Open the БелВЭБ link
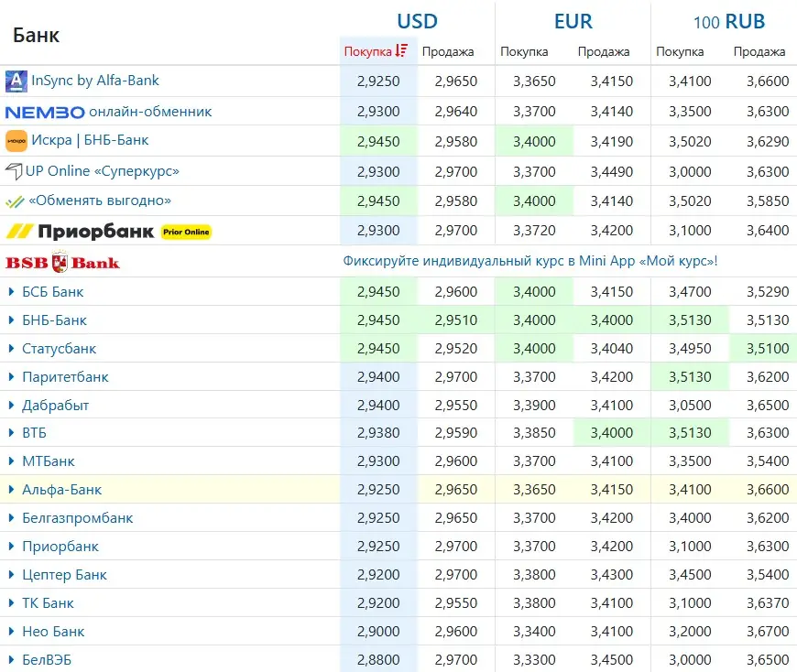Image resolution: width=797 pixels, height=672 pixels. pyautogui.click(x=47, y=661)
